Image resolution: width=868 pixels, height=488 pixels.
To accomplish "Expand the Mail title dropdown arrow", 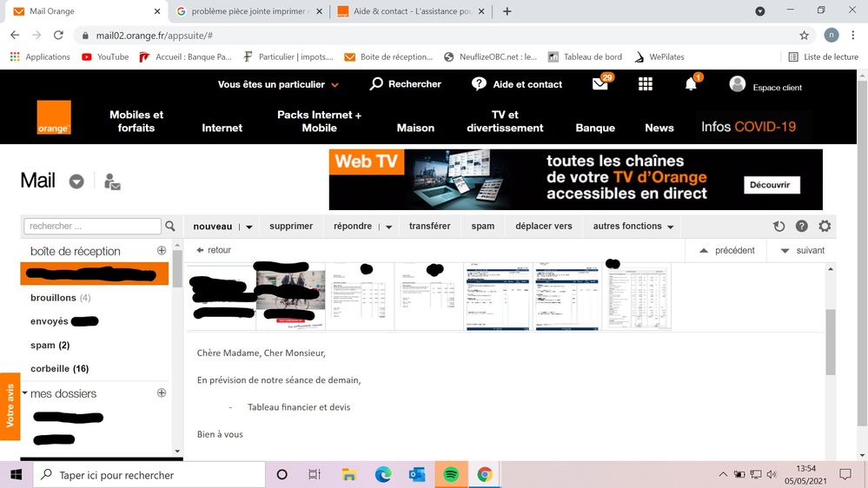I will tap(76, 181).
